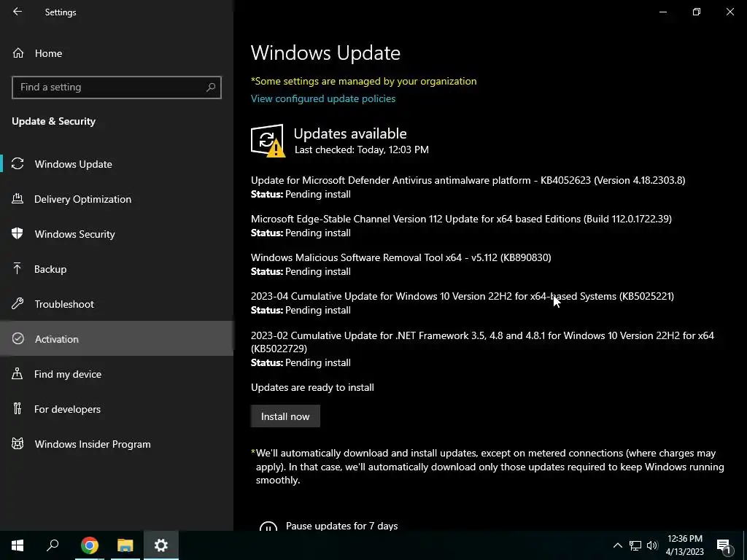Click the For developers tools icon
The height and width of the screenshot is (560, 747).
(x=18, y=408)
